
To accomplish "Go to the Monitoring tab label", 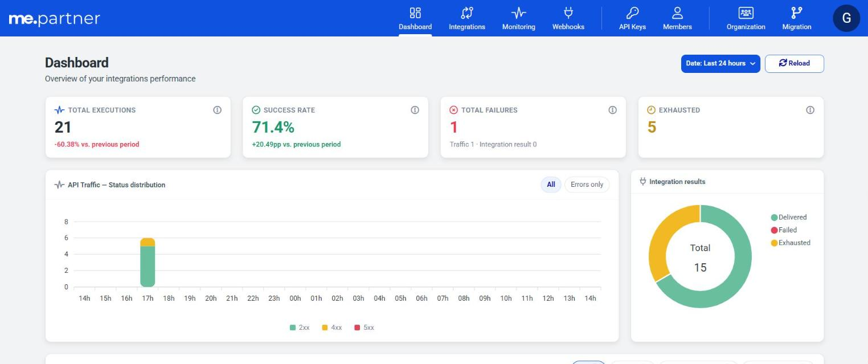I will (518, 27).
